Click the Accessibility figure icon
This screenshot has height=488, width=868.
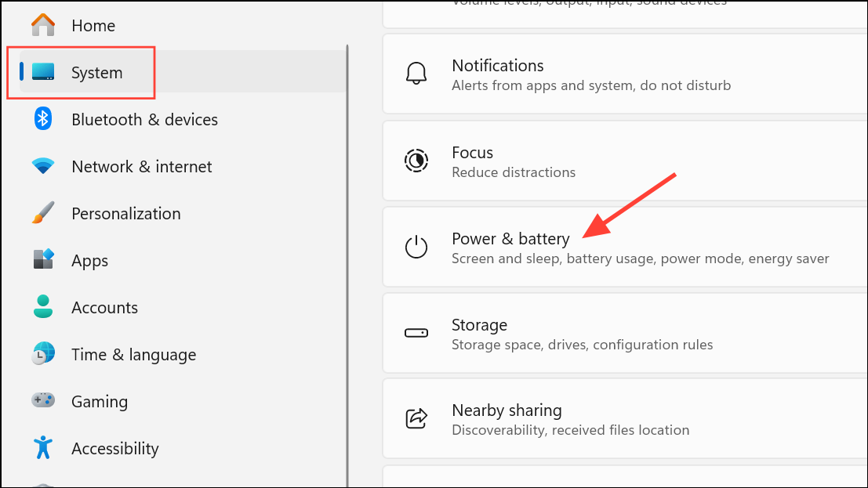coord(43,448)
